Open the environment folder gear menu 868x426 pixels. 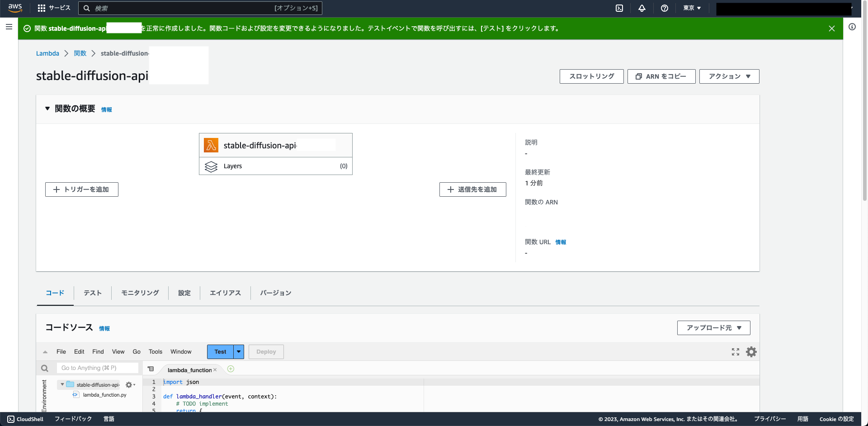[x=130, y=385]
